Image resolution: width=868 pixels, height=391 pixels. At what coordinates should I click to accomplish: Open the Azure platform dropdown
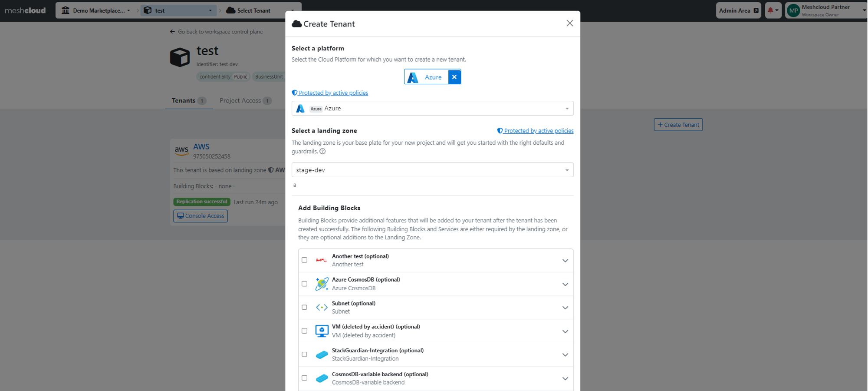point(432,108)
